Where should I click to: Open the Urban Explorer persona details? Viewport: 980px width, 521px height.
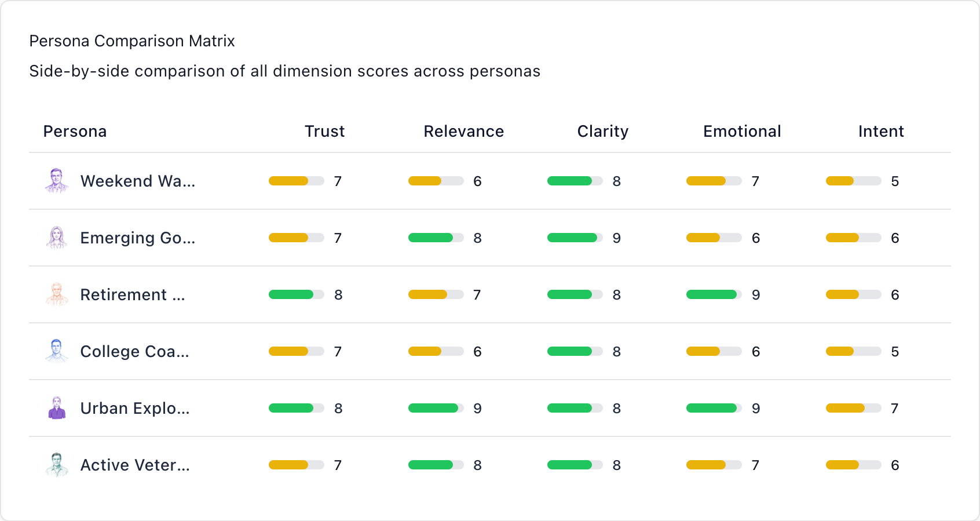click(x=135, y=408)
